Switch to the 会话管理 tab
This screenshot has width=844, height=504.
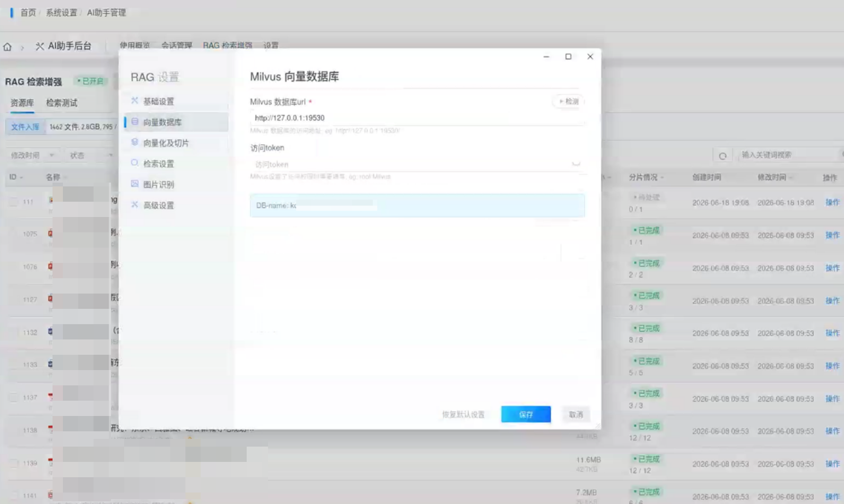coord(177,45)
